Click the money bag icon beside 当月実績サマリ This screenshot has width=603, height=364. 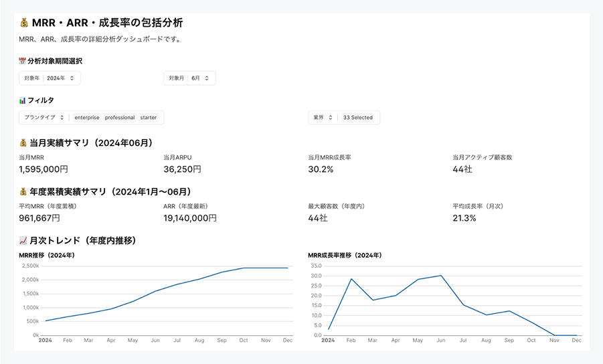(23, 143)
